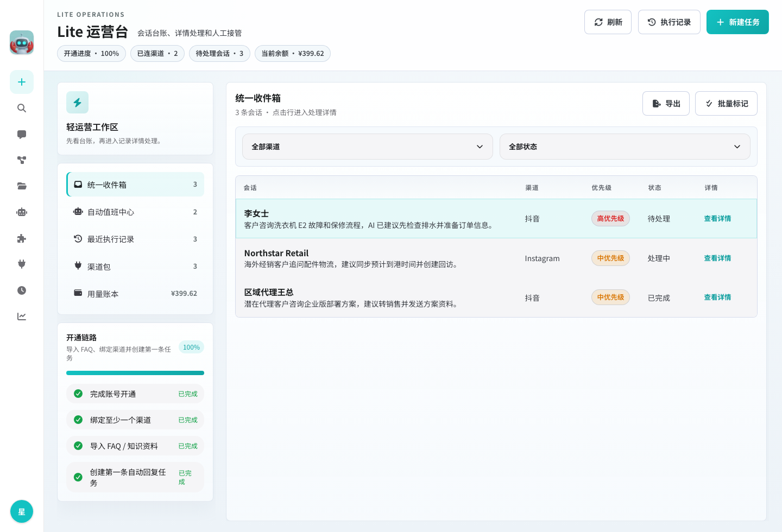Click plug icon beside 渠道包
Screen dimensions: 782x532
78,266
